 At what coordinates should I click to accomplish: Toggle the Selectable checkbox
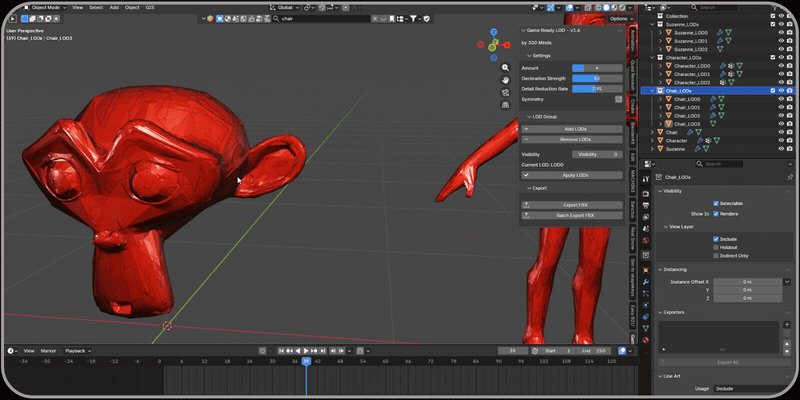pos(716,204)
